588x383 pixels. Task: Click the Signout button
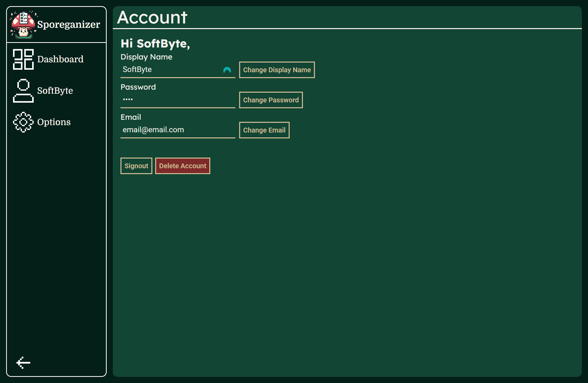136,166
